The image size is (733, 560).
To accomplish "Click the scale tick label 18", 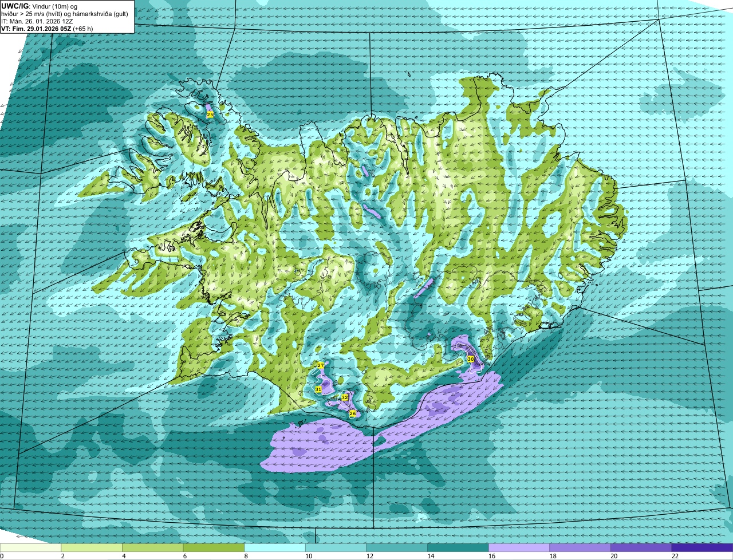I will [553, 556].
